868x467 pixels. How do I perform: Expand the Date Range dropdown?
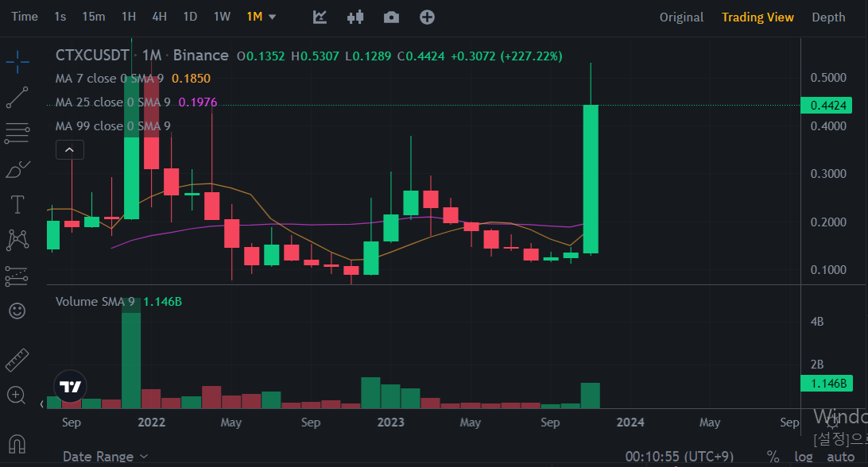(105, 457)
